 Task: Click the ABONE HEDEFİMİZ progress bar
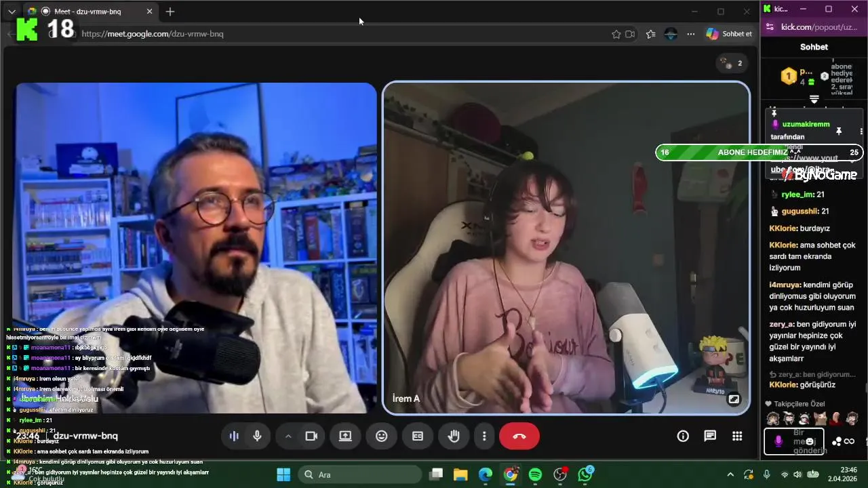[x=759, y=152]
